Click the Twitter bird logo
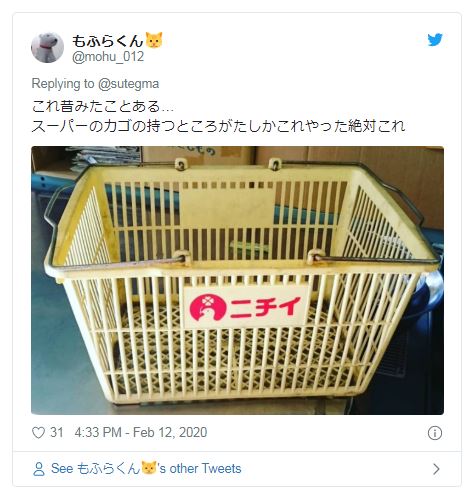Viewport: 472px width, 499px height. [435, 40]
